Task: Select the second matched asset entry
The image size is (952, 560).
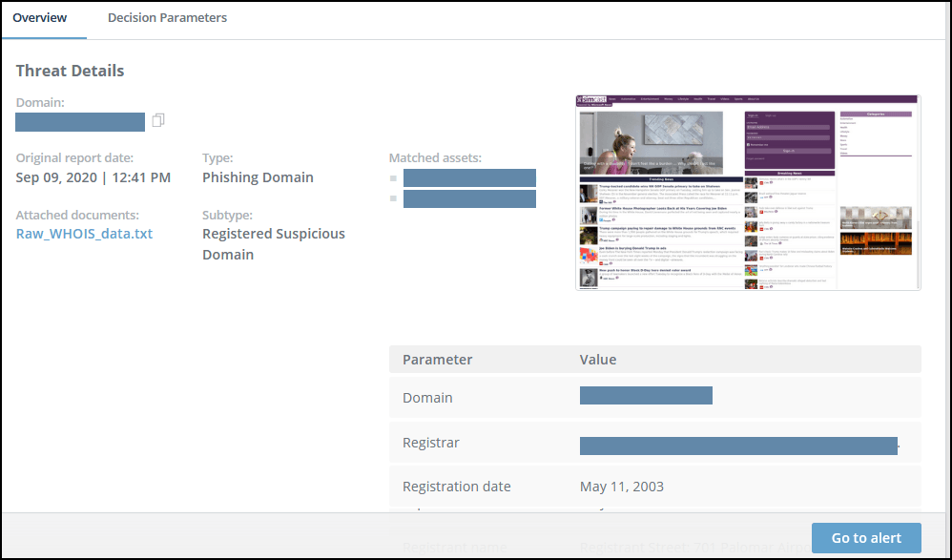Action: [x=469, y=199]
